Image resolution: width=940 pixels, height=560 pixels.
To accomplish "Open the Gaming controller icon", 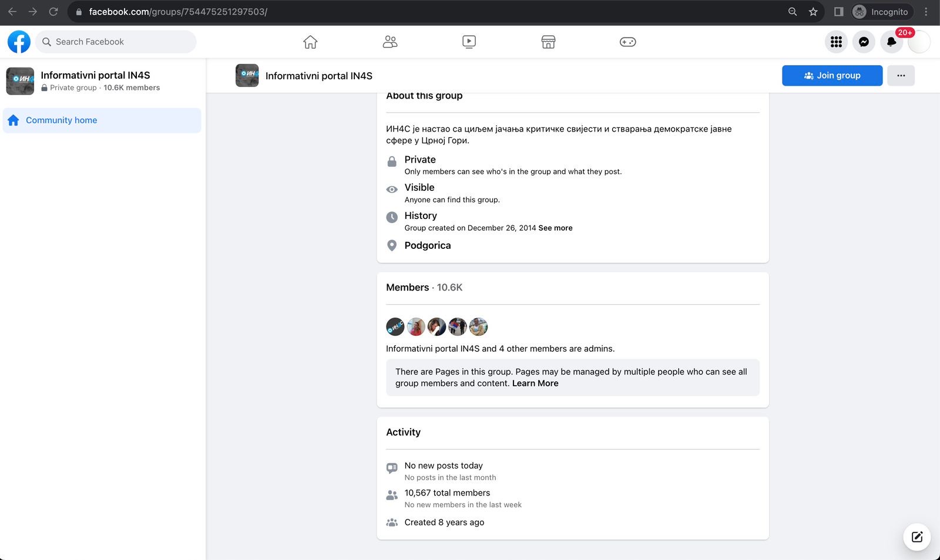I will coord(627,42).
